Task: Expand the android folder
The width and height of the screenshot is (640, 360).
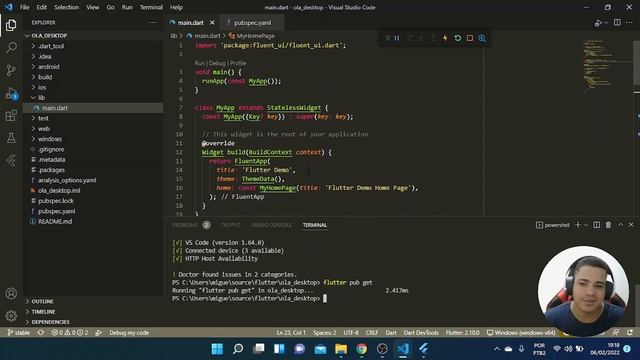Action: pyautogui.click(x=49, y=67)
